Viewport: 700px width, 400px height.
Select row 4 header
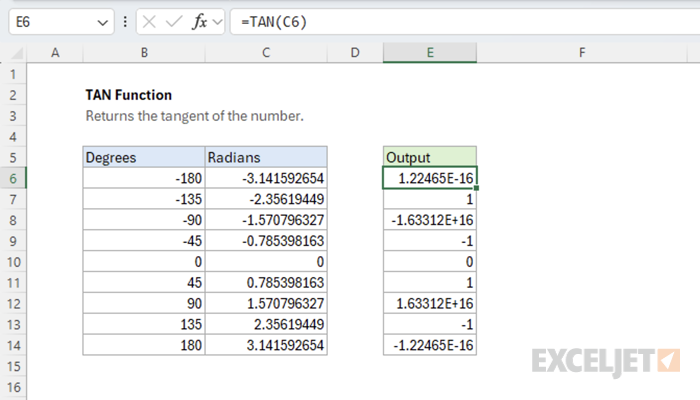pos(13,137)
